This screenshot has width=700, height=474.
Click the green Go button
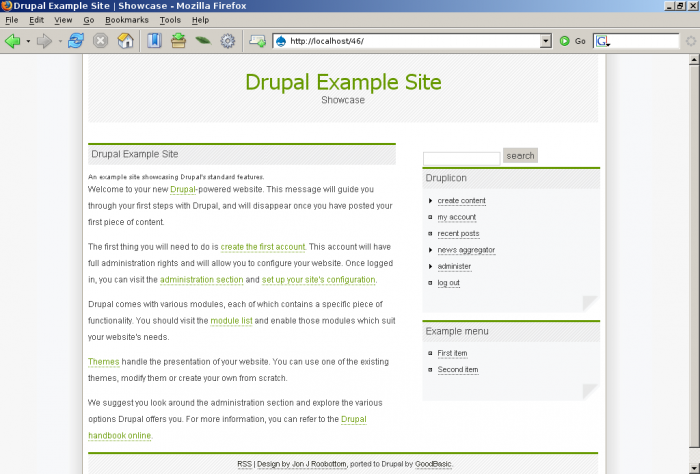[x=572, y=41]
